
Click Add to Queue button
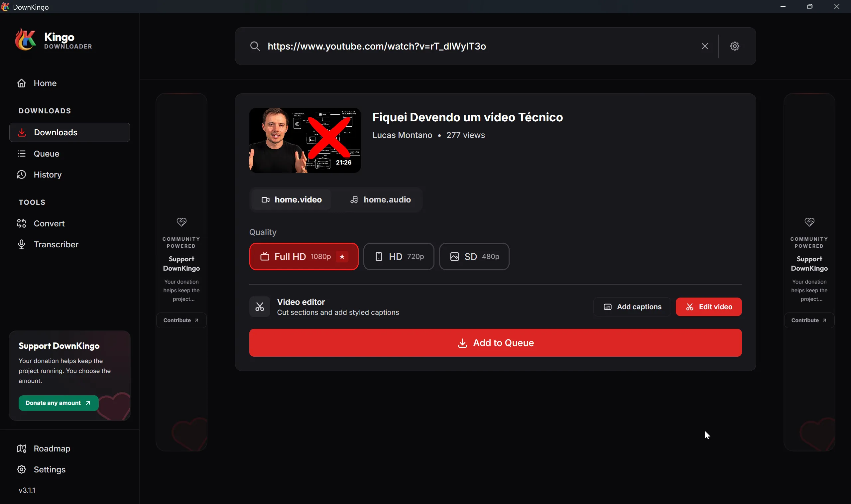[x=495, y=343]
